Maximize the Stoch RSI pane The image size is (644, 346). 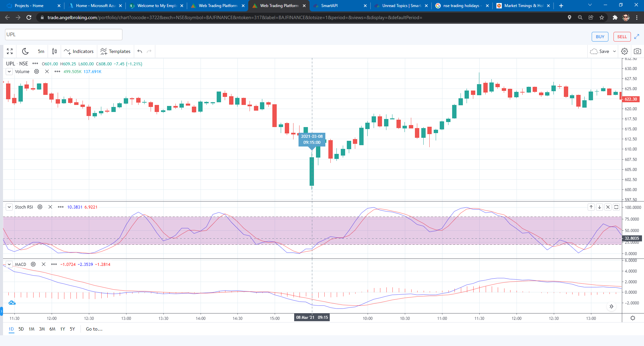click(x=616, y=207)
